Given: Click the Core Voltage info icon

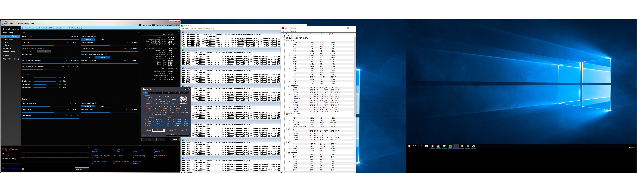Looking at the screenshot, I should [x=68, y=43].
